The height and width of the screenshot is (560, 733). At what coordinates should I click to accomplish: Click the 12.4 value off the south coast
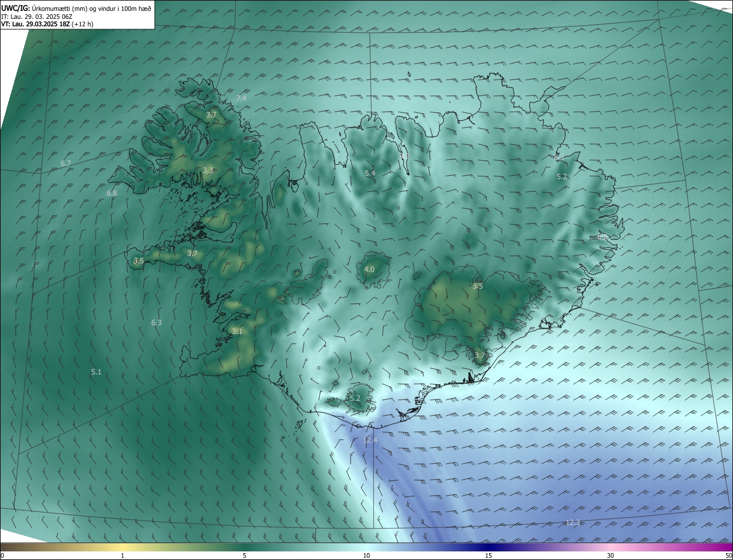point(371,440)
